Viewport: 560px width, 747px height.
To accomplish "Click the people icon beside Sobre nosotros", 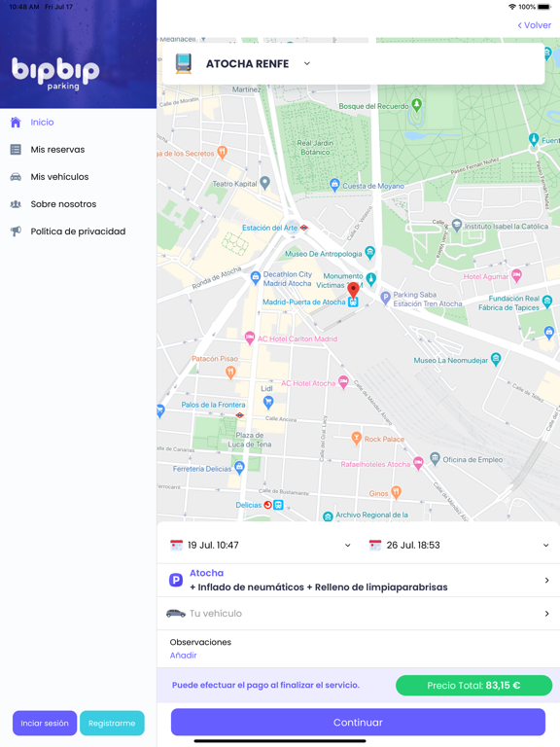I will [16, 204].
